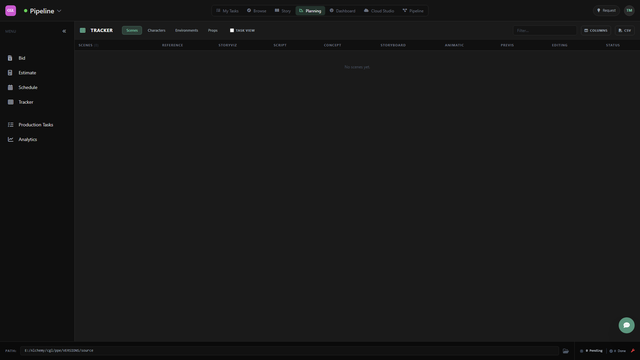Collapse the sidebar menu
The height and width of the screenshot is (360, 640).
point(64,31)
